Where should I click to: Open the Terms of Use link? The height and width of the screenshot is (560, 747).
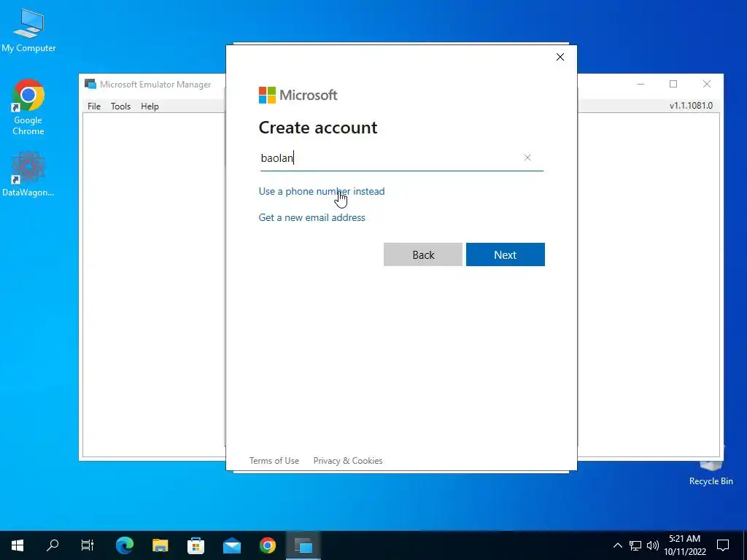[x=274, y=461]
